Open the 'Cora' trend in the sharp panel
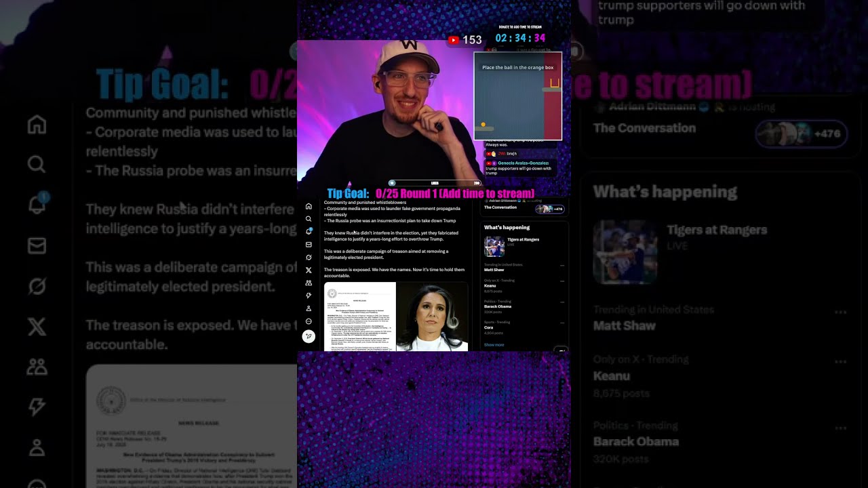 (x=488, y=327)
